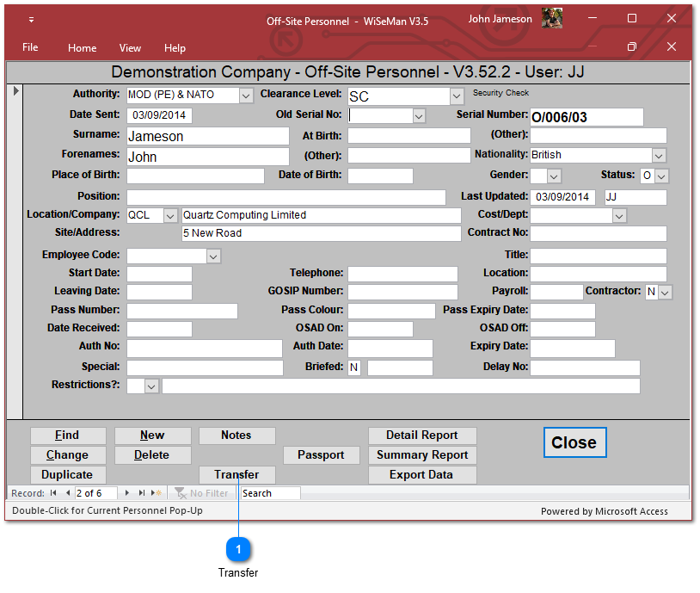The width and height of the screenshot is (700, 593).
Task: Click the John Jameson avatar picture
Action: [x=550, y=17]
